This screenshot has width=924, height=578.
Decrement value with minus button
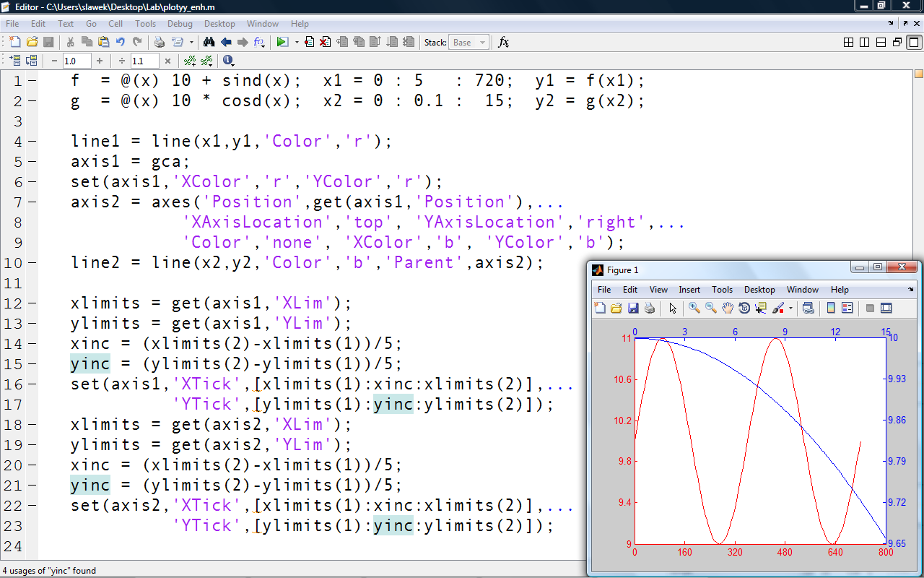(54, 61)
